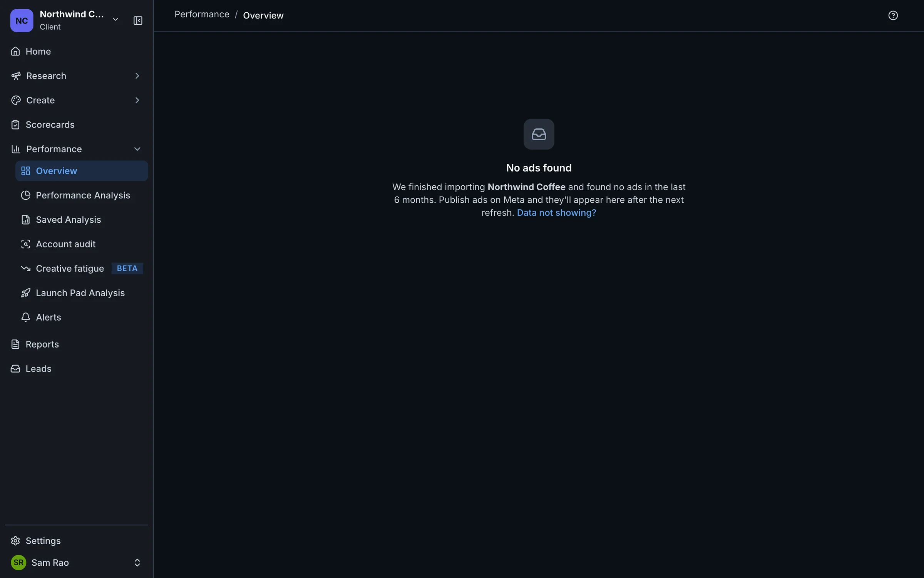Open the Leads page

pyautogui.click(x=77, y=369)
